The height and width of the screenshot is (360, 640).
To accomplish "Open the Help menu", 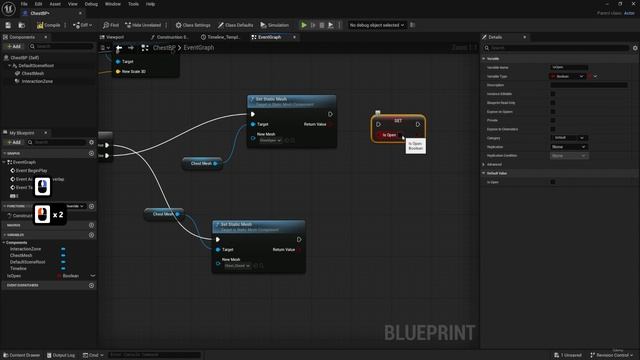I will (150, 4).
